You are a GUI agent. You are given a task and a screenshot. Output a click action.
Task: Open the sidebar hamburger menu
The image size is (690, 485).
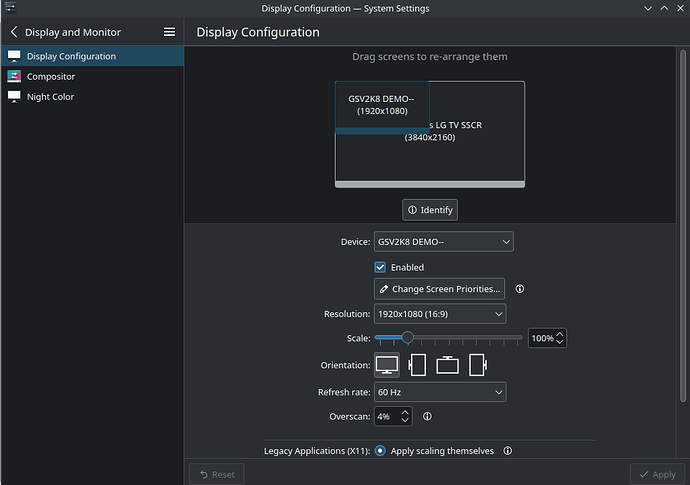click(x=169, y=32)
